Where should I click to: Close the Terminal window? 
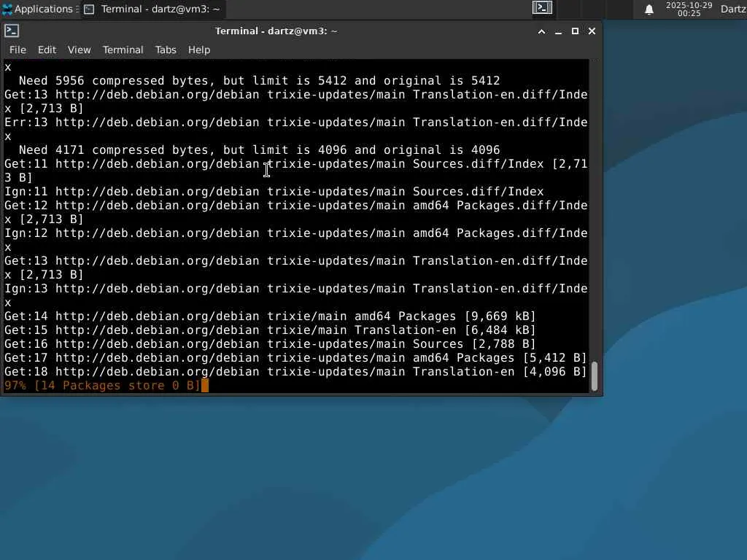click(592, 31)
